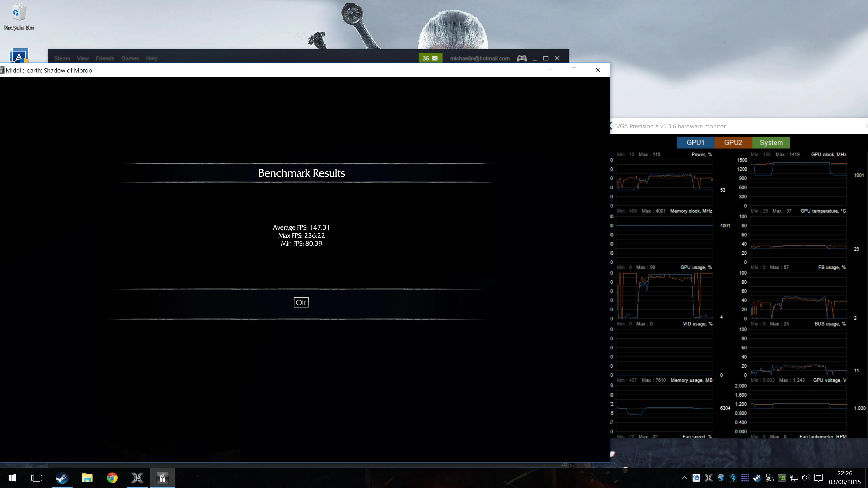Open the clock showing 22:26

[x=845, y=478]
